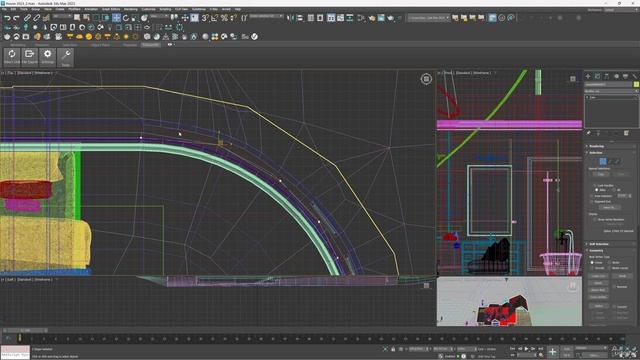
Task: Switch to the Modeling ribbon tab
Action: pos(18,45)
